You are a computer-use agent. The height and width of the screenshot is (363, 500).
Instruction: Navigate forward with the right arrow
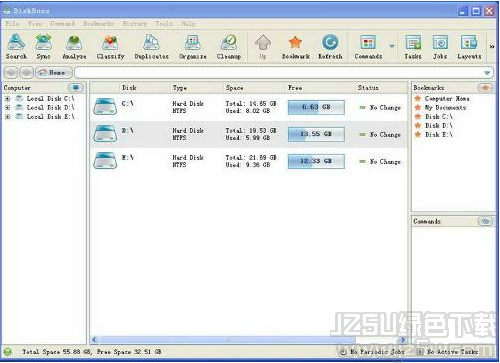(26, 72)
